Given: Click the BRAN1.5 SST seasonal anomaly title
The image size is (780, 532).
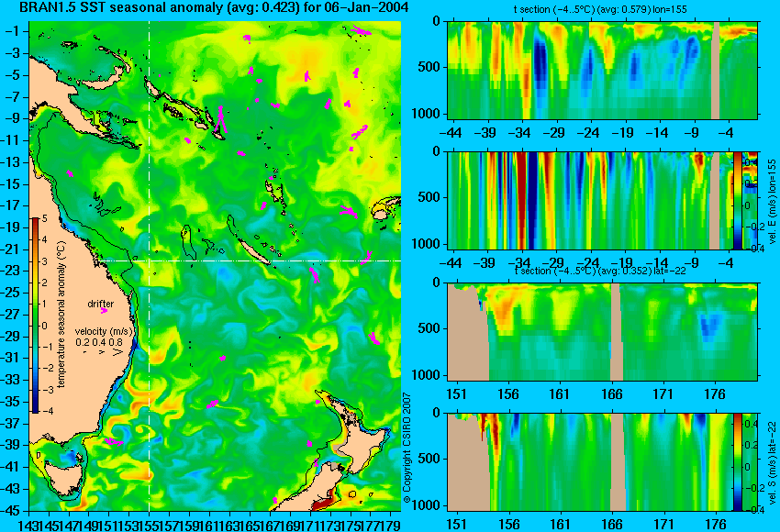Looking at the screenshot, I should point(214,7).
